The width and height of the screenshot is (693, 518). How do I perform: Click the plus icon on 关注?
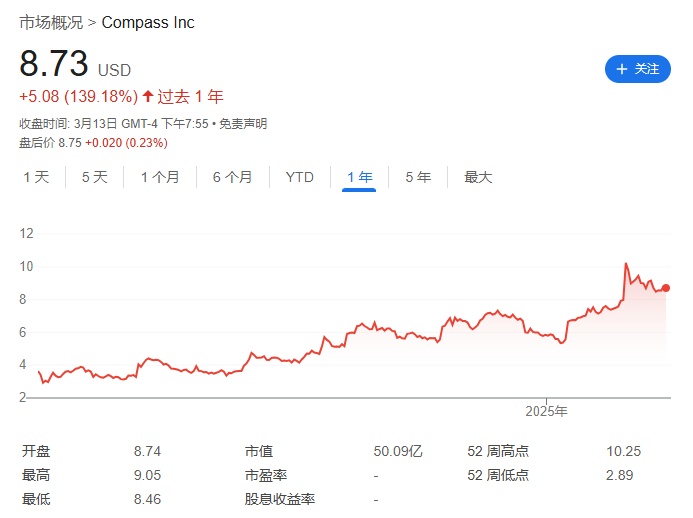click(622, 69)
